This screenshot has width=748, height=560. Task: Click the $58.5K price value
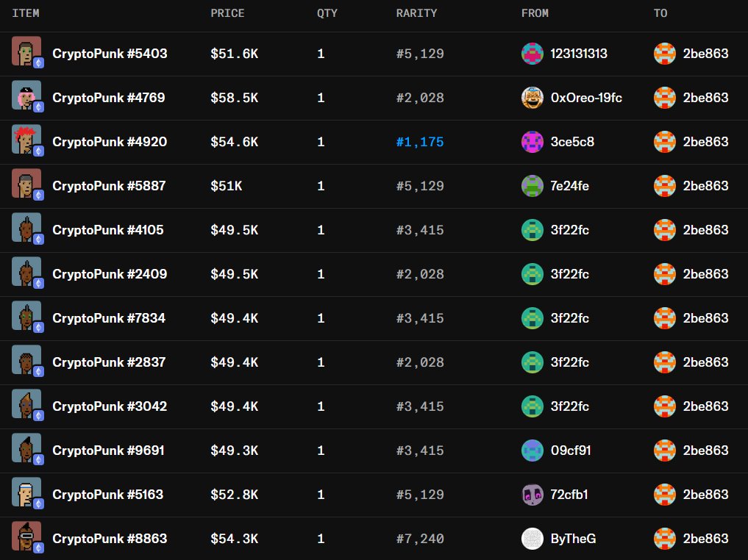[234, 98]
